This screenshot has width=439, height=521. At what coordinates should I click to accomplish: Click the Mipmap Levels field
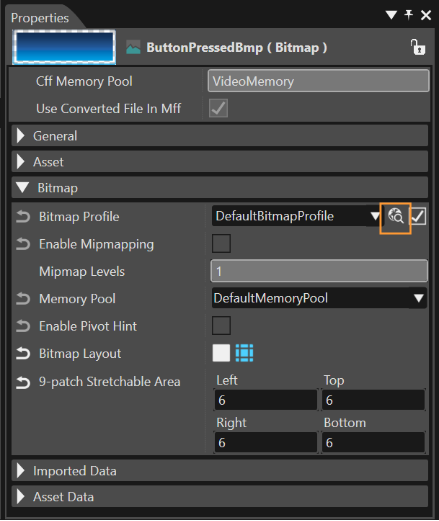[x=319, y=271]
